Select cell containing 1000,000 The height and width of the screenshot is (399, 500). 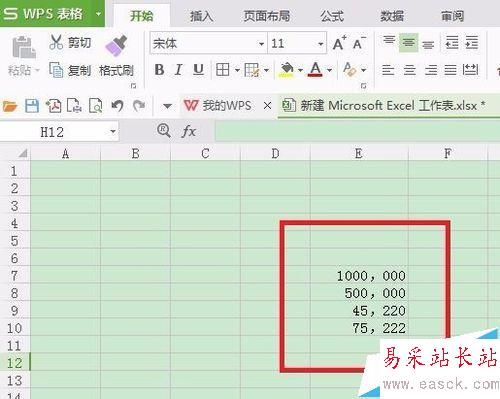[x=359, y=276]
